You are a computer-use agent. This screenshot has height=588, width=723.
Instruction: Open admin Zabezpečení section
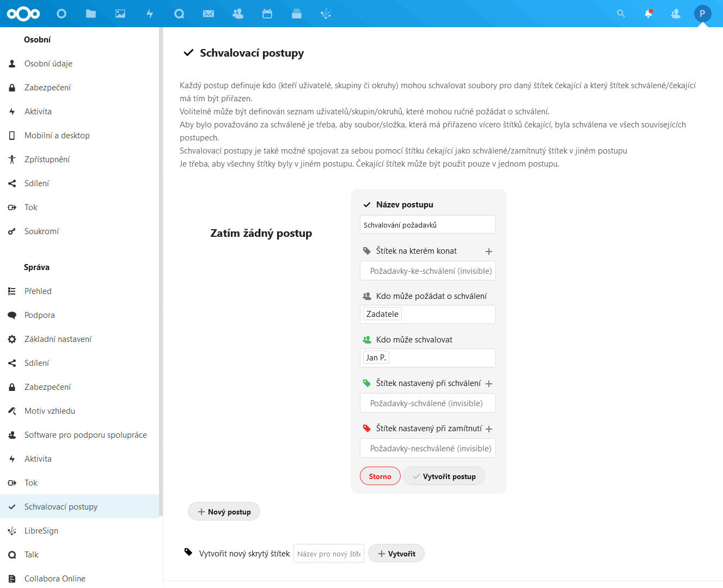79,387
